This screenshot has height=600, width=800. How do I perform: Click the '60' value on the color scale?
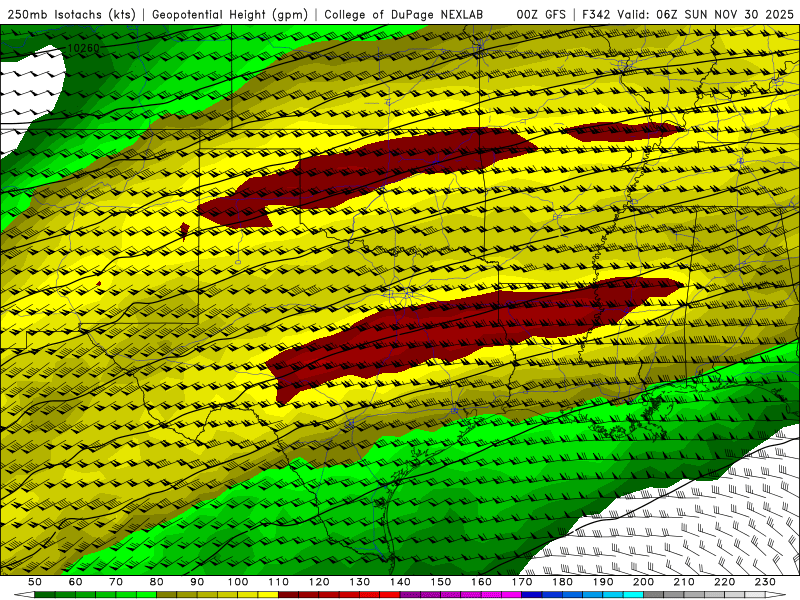point(75,582)
